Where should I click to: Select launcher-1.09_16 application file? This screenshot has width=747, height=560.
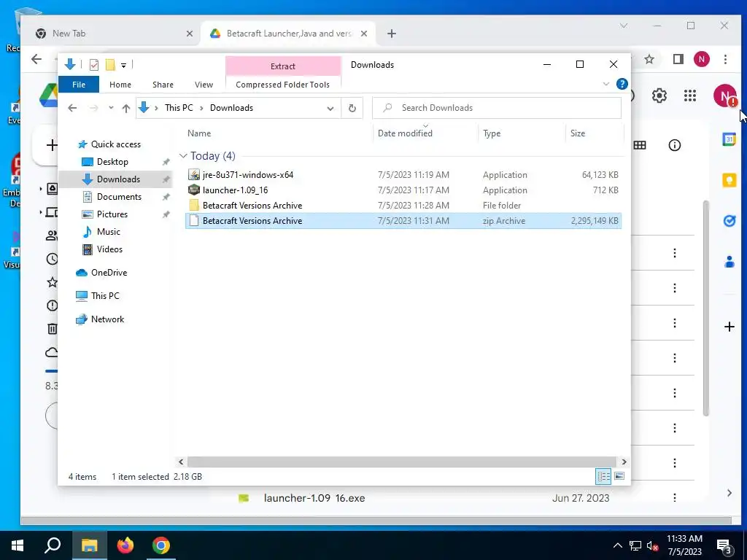pos(403,190)
